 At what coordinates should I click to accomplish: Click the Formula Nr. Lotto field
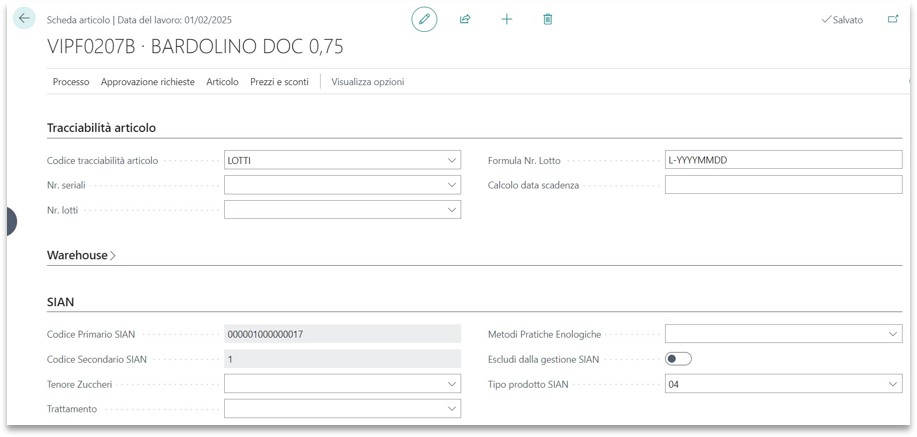(x=783, y=160)
